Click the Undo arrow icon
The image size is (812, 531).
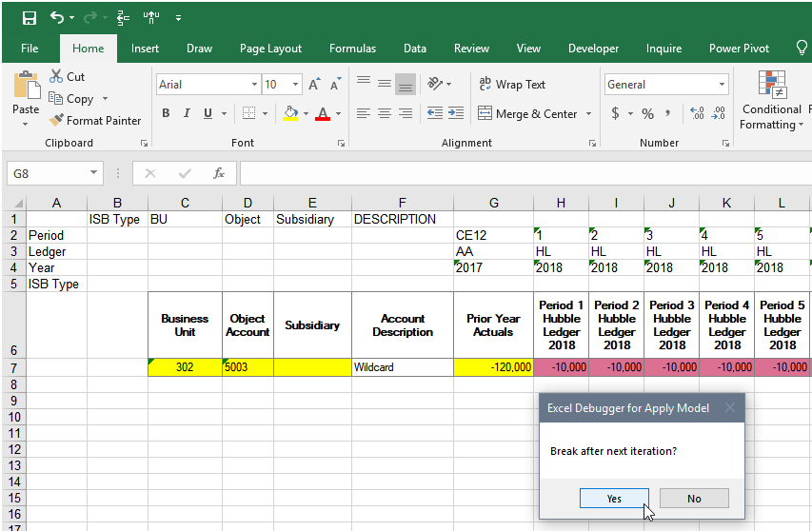click(x=58, y=18)
